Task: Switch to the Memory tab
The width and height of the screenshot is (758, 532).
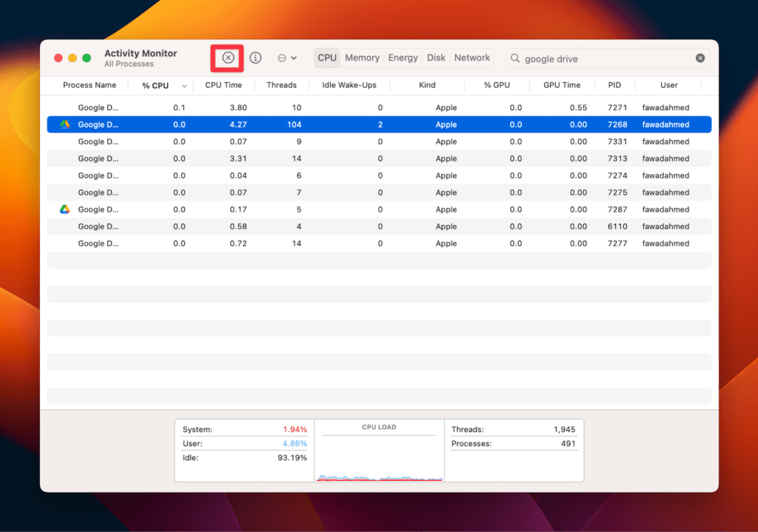Action: (x=362, y=58)
